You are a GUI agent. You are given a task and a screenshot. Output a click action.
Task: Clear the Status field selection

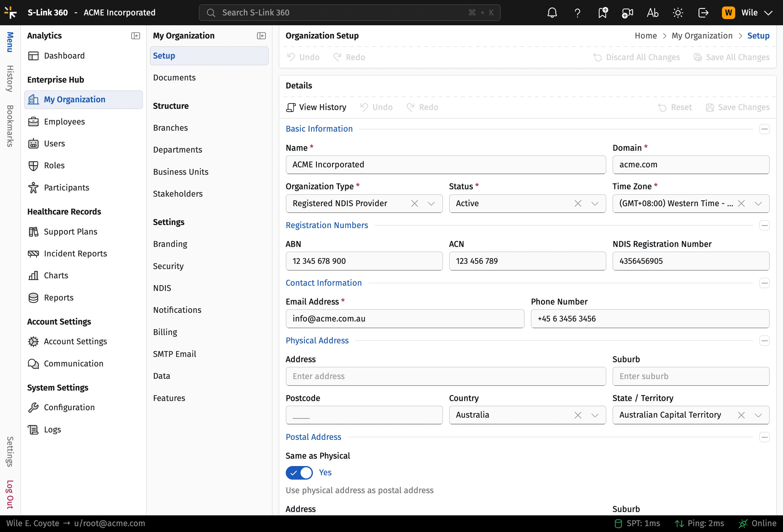point(577,203)
